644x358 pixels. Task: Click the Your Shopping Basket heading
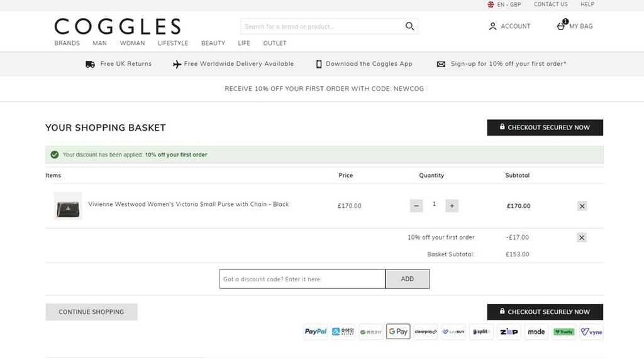click(x=106, y=127)
